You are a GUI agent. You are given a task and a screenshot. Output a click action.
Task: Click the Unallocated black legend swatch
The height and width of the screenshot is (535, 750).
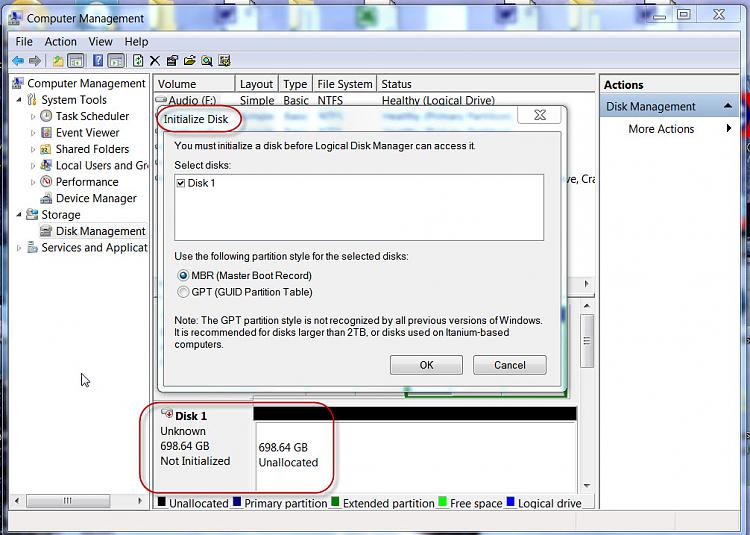click(162, 502)
